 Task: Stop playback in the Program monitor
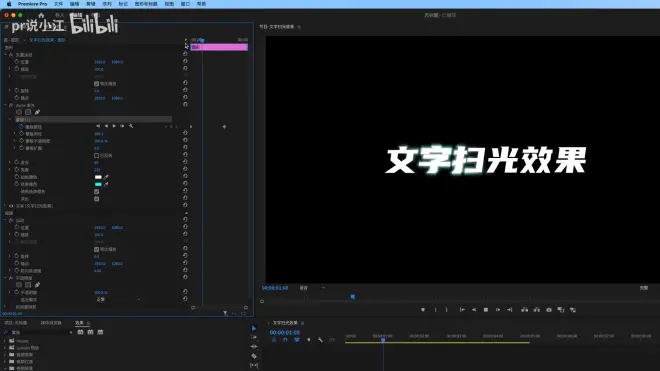click(486, 310)
